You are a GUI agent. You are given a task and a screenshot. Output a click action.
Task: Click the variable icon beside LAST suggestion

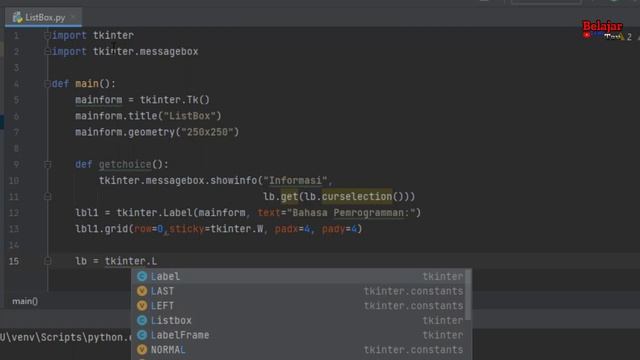point(142,291)
